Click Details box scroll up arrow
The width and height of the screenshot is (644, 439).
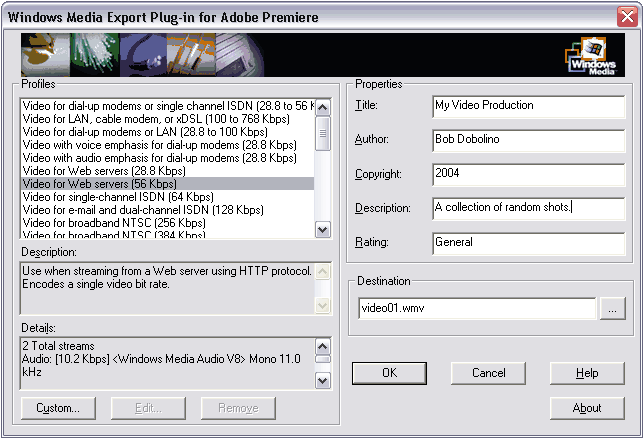click(x=323, y=347)
